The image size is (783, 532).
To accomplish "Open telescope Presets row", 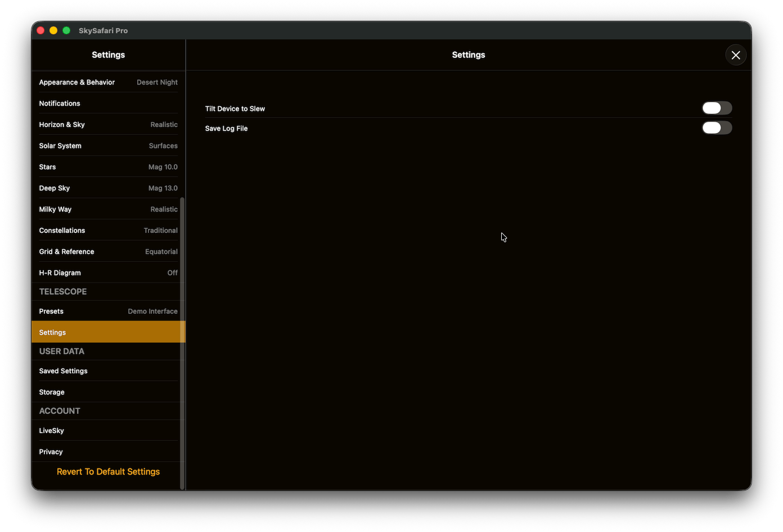I will point(108,311).
